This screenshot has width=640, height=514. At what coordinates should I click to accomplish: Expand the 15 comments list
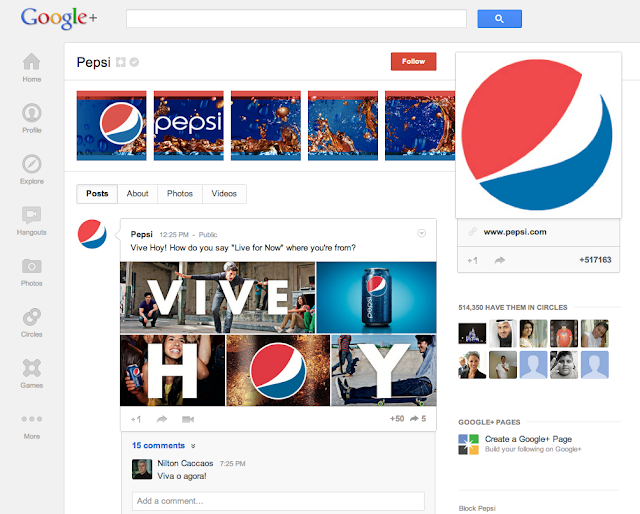point(159,445)
